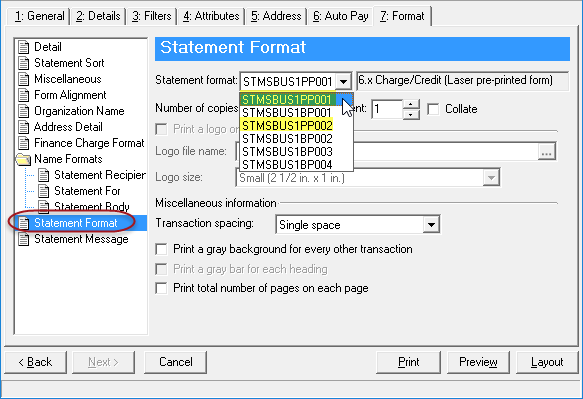This screenshot has height=399, width=583.
Task: Click the page icon beside Miscellaneous
Action: coord(23,79)
